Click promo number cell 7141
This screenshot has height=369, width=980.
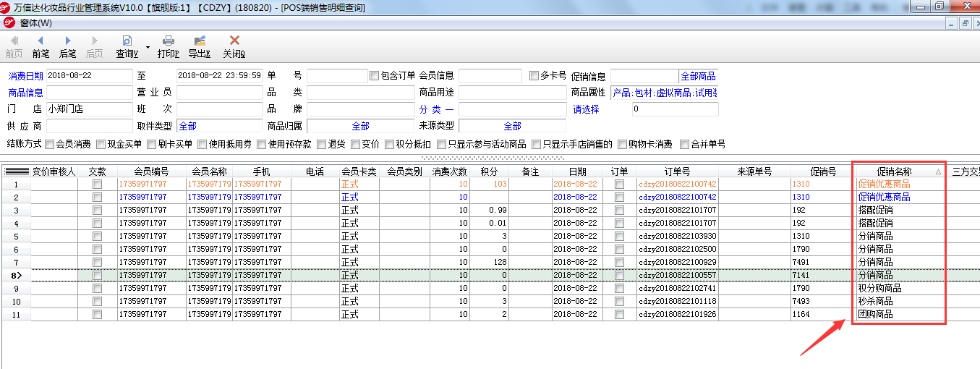823,276
